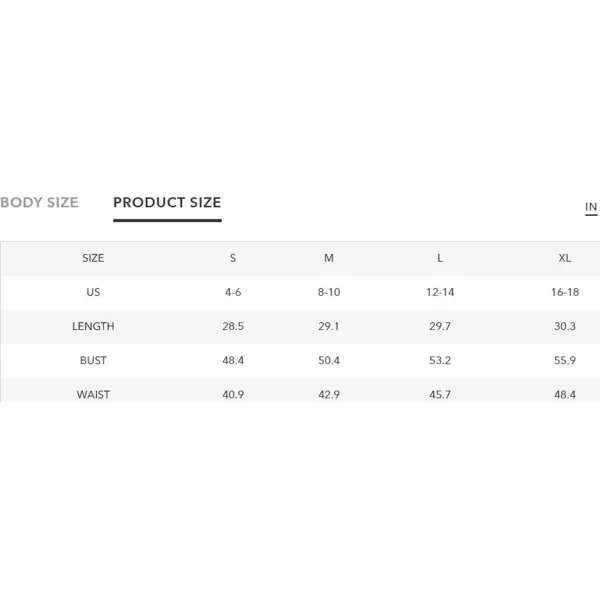Toggle the IN unit switch
This screenshot has width=600, height=600.
point(591,207)
